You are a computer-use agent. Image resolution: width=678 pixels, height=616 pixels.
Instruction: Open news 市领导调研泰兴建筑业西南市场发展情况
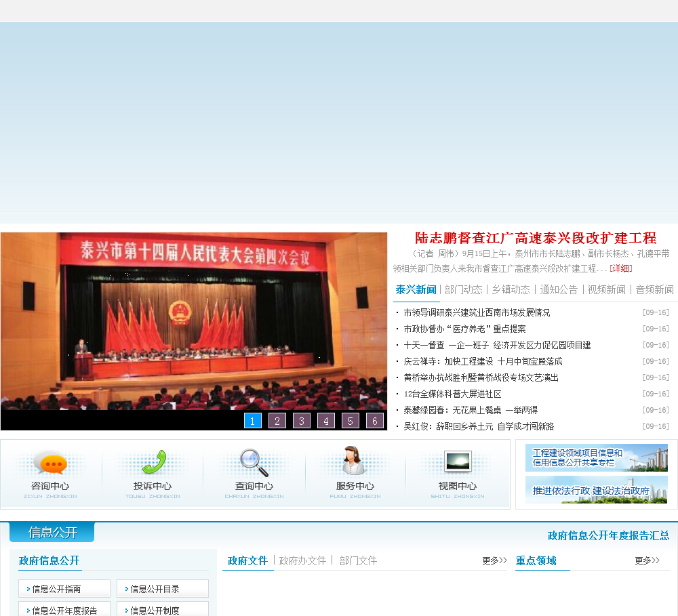477,312
